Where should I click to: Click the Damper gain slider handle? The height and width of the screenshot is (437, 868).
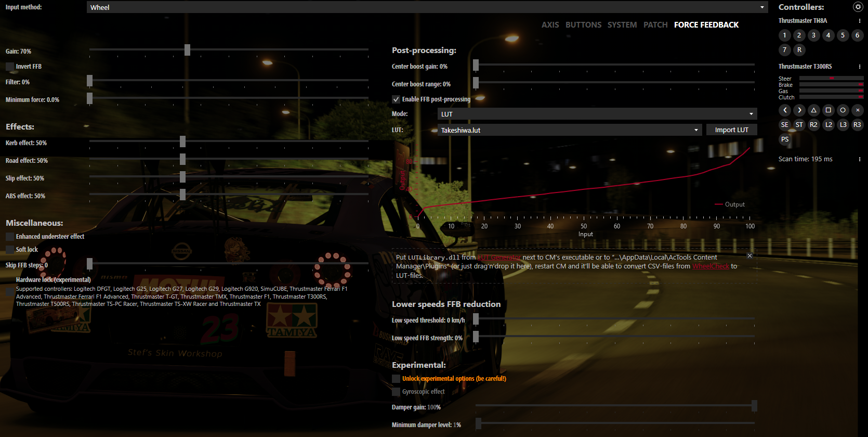point(754,406)
